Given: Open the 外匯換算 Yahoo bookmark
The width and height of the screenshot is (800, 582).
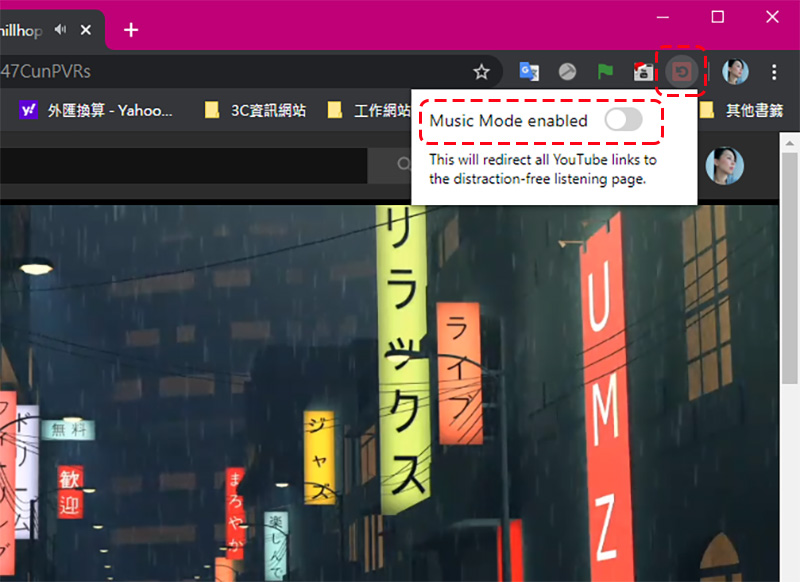Looking at the screenshot, I should [96, 110].
